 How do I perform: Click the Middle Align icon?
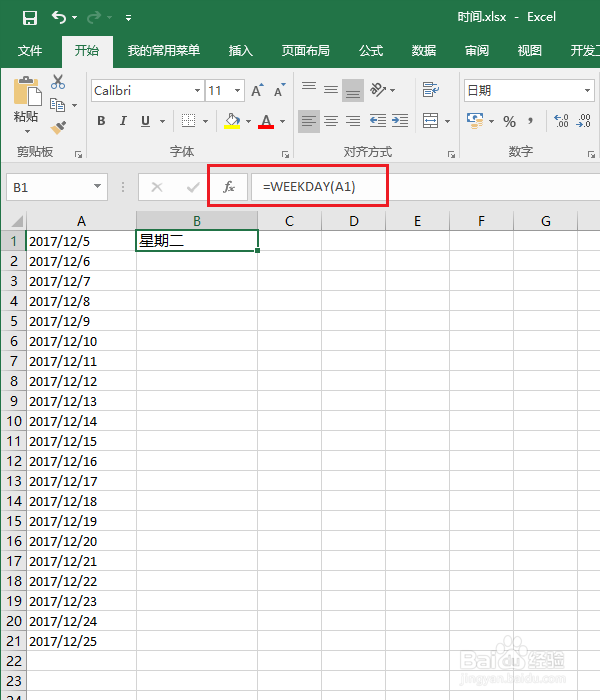[x=331, y=90]
